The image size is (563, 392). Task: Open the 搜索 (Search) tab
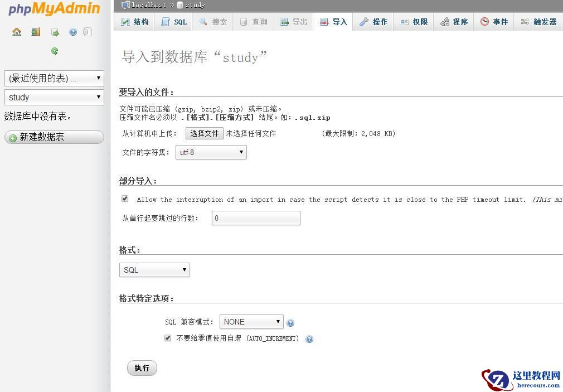tap(212, 22)
